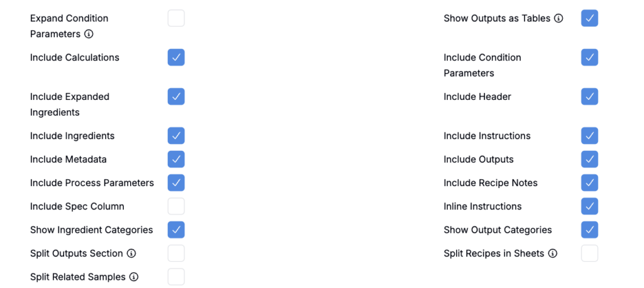This screenshot has width=644, height=288.
Task: Uncheck Show Ingredient Categories
Action: tap(176, 230)
